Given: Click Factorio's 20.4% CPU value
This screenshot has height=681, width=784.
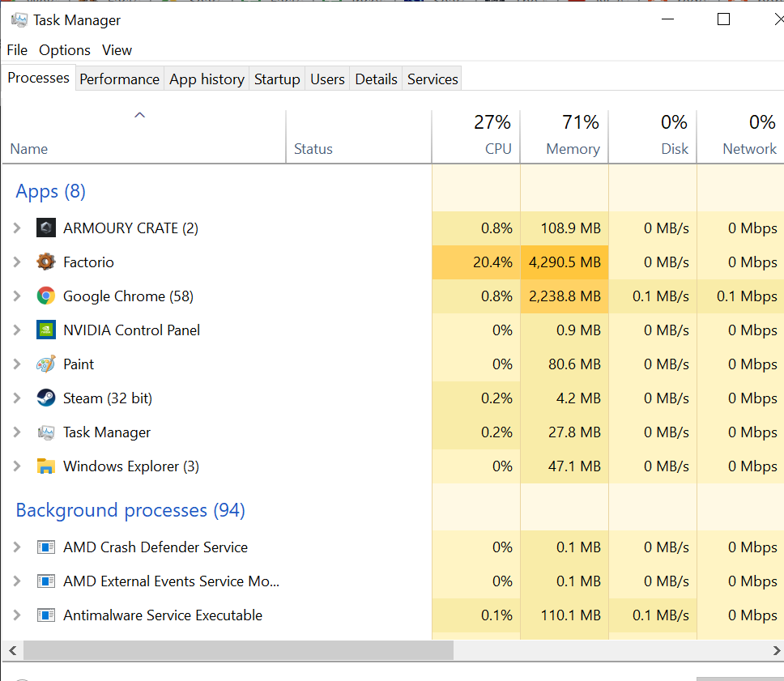Looking at the screenshot, I should [x=492, y=262].
